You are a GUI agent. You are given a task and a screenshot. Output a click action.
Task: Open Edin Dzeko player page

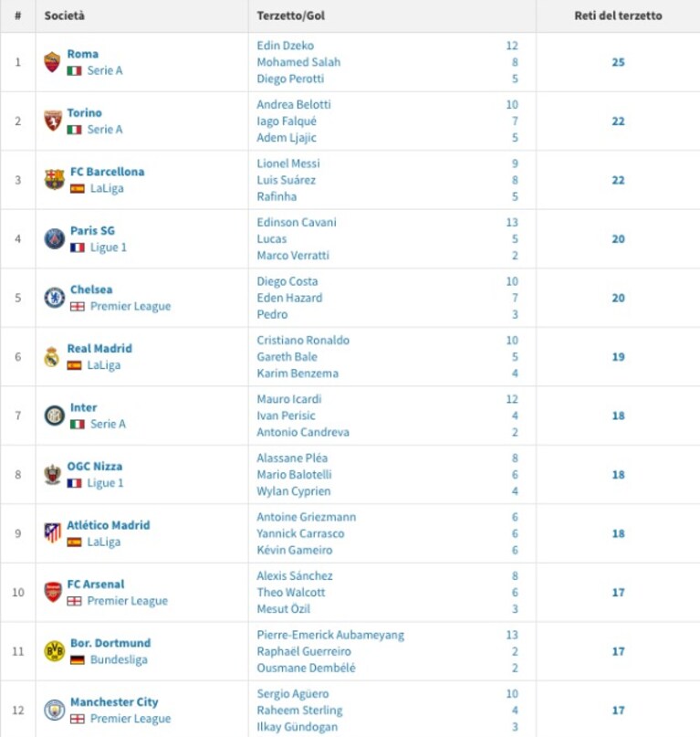(285, 46)
